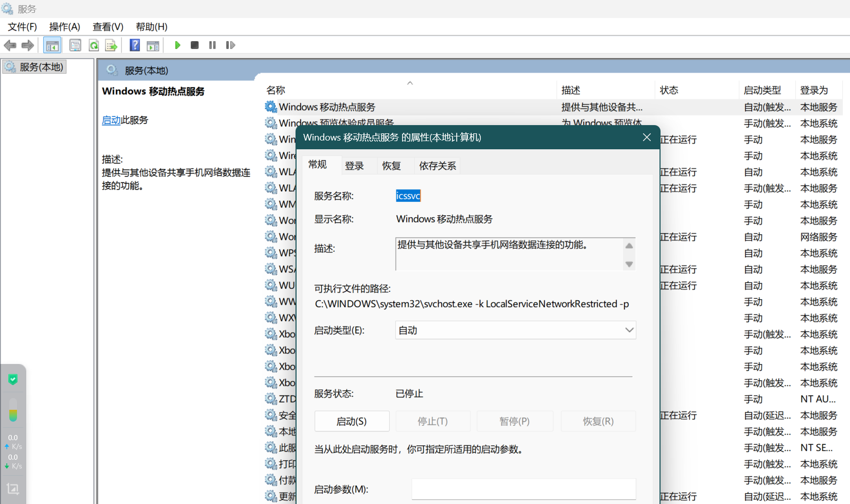Click the 暂停(P) button
Image resolution: width=850 pixels, height=504 pixels.
[x=515, y=421]
